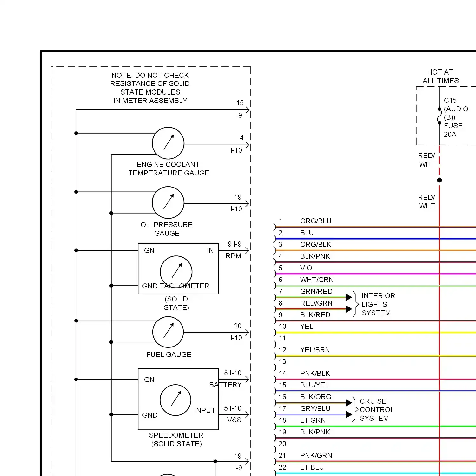Click the GRY/BLU wire label on pin 17
Viewport: 476px width, 476px height.
315,408
